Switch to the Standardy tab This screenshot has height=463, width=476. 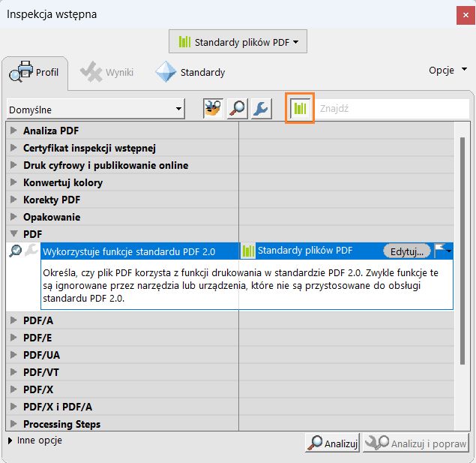coord(190,72)
